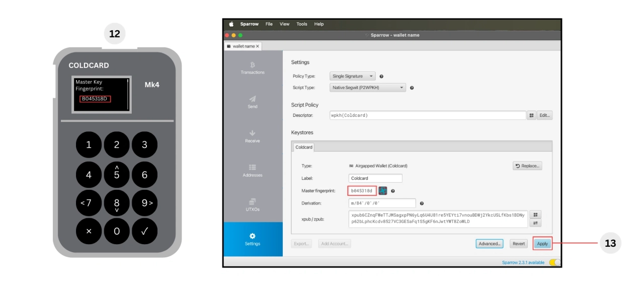Image resolution: width=644 pixels, height=286 pixels.
Task: Tap the 2 key on Coldcard
Action: point(117,145)
